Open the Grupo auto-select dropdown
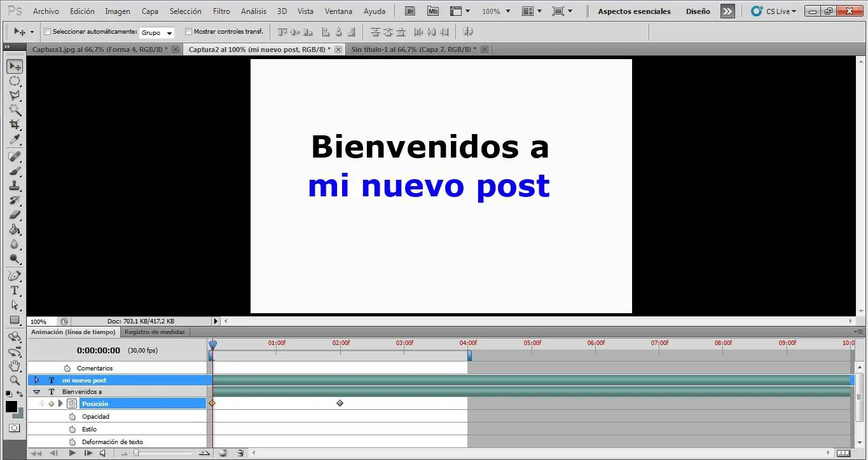Viewport: 868px width, 460px height. coord(157,32)
